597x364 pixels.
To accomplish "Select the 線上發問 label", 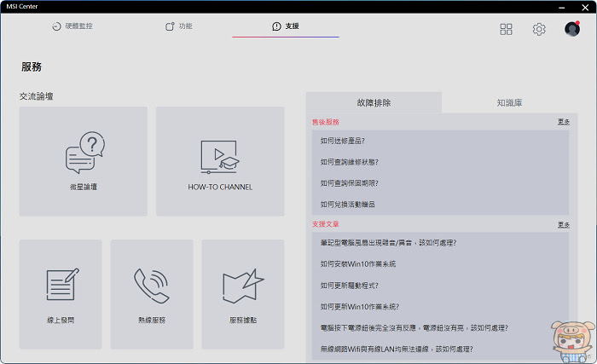I will pos(61,321).
